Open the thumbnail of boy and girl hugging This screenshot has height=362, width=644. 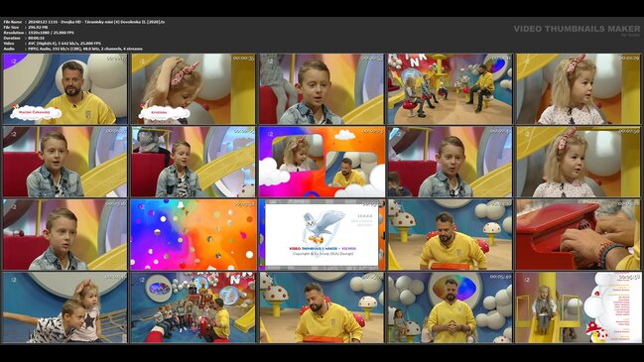pos(65,307)
